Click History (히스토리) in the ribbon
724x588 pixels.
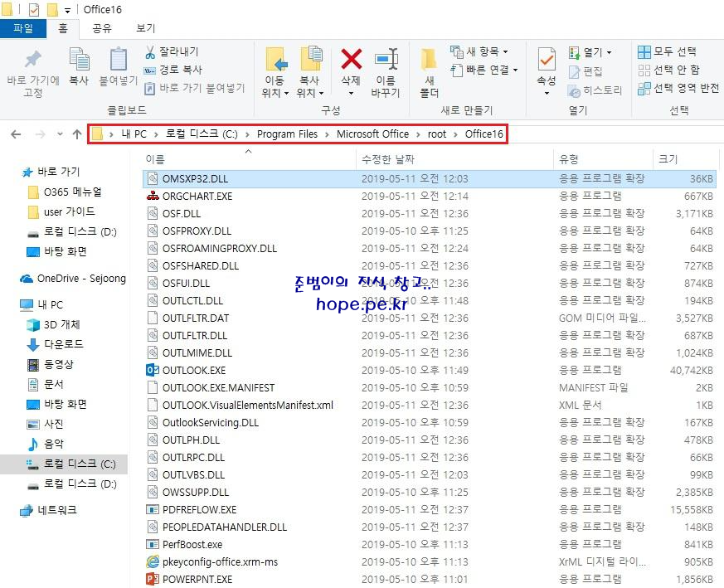tap(595, 90)
